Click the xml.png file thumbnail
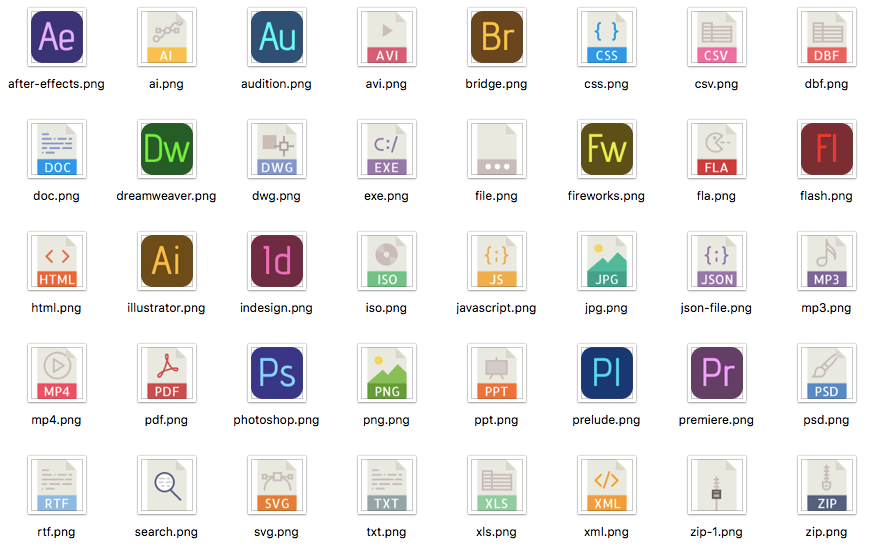Viewport: 869px width, 549px height. (606, 486)
